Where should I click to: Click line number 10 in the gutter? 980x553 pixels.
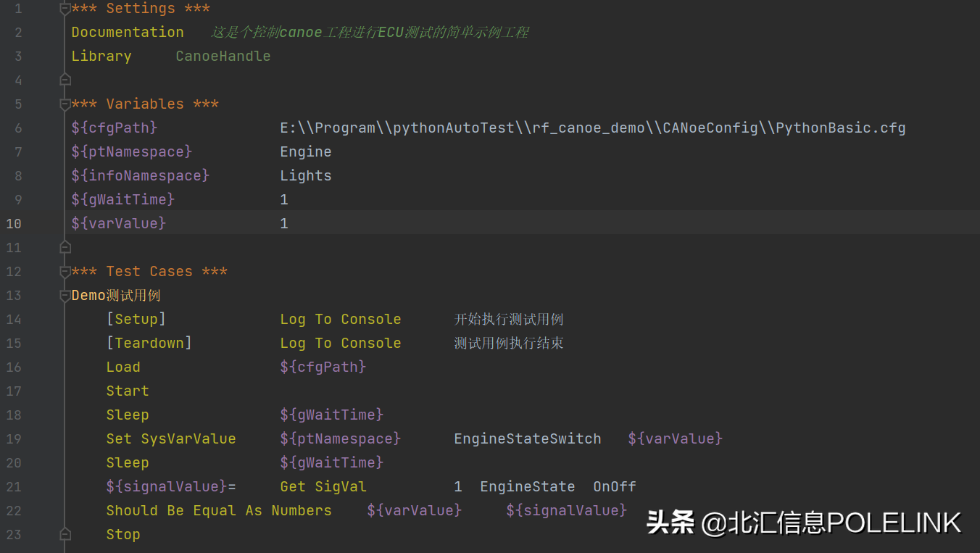coord(14,223)
